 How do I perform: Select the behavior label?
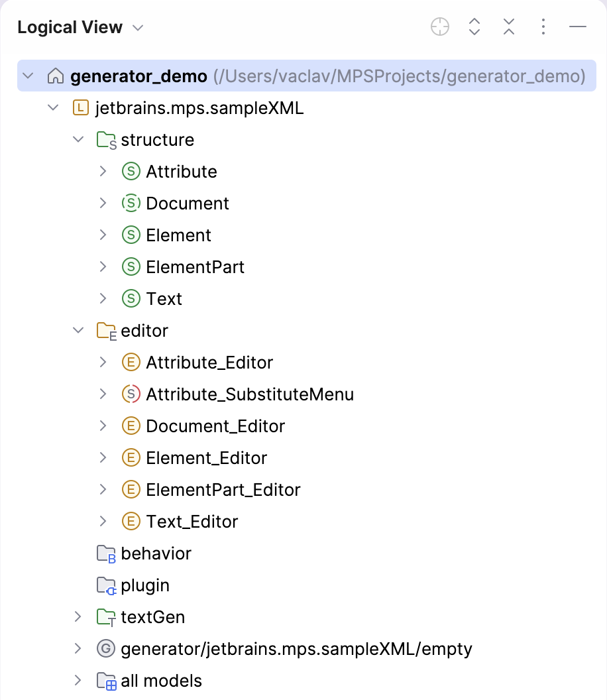pos(156,554)
